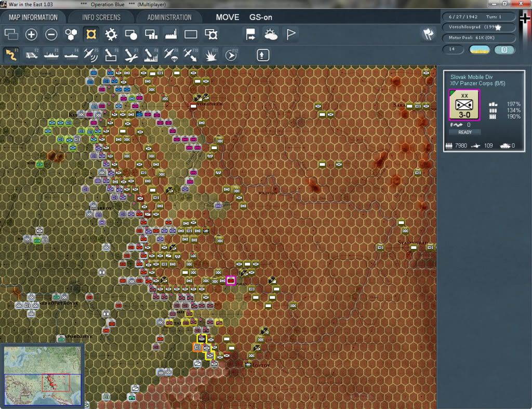Zoom in the map with plus icon

click(x=31, y=34)
